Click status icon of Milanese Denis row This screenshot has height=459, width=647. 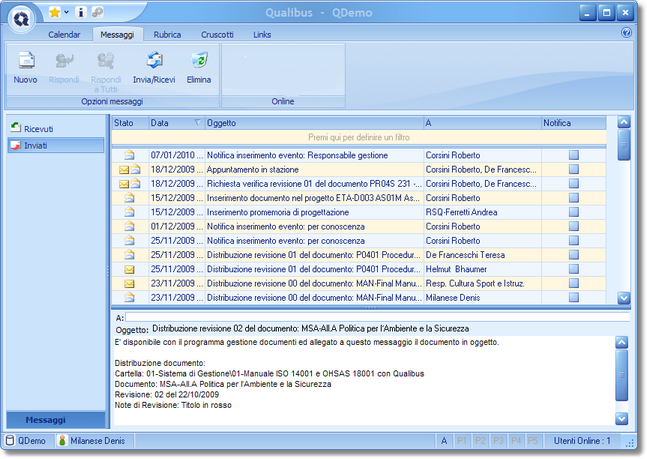pyautogui.click(x=130, y=297)
